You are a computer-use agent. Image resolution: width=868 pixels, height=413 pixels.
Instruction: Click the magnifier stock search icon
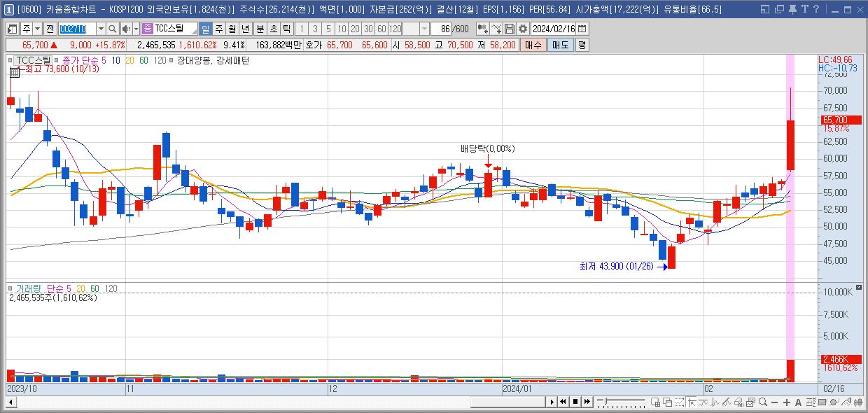[x=112, y=29]
